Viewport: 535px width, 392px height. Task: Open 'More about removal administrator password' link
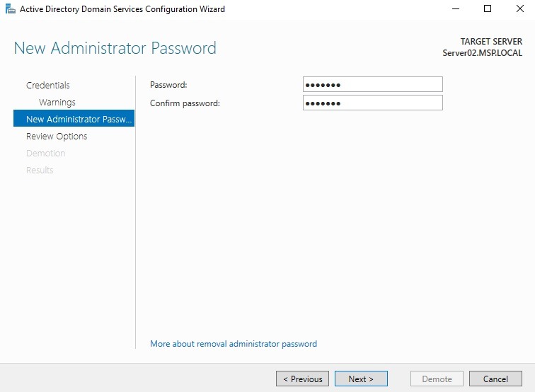tap(234, 344)
